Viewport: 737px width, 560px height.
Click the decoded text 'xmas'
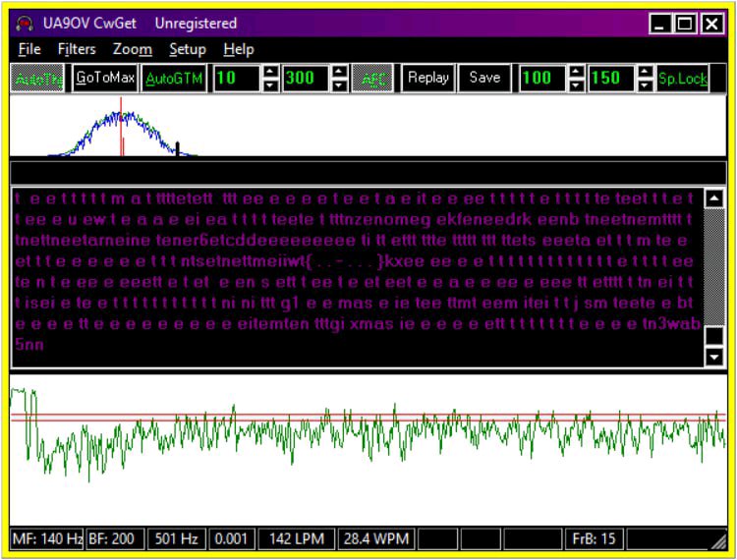371,324
